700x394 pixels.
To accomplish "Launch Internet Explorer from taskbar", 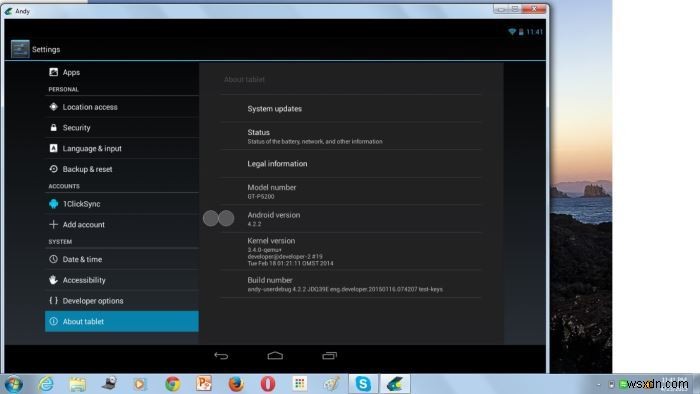I will pyautogui.click(x=46, y=384).
